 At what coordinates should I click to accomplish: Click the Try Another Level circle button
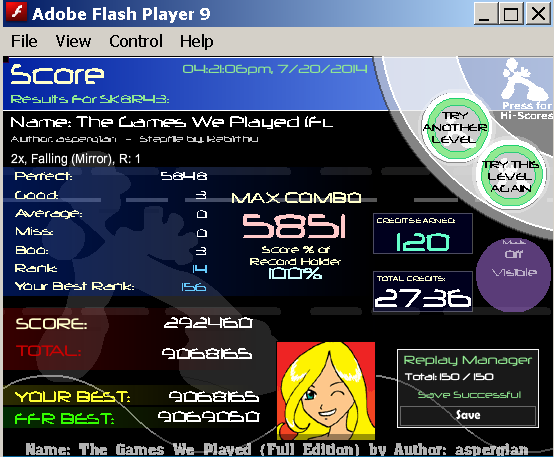(x=455, y=128)
